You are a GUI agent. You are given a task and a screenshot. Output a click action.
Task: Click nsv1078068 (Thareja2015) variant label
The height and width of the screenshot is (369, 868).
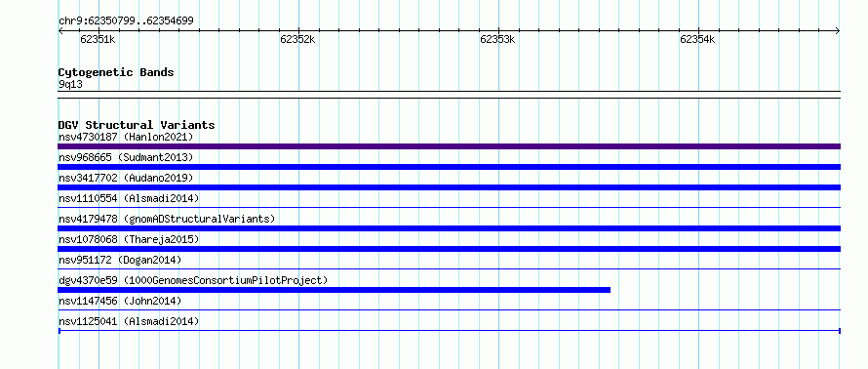click(129, 239)
